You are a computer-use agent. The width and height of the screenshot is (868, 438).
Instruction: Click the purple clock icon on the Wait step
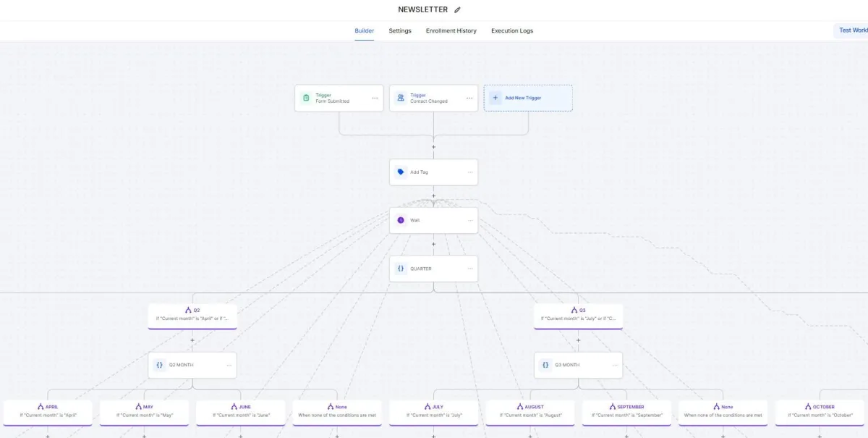(x=400, y=220)
